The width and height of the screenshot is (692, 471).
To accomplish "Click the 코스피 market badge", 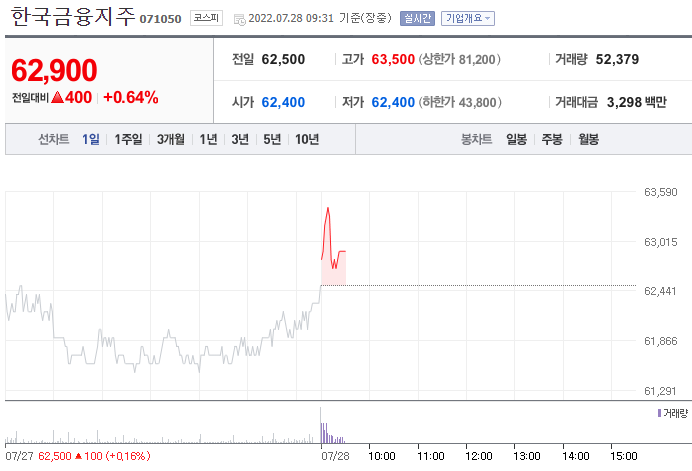I will (206, 18).
